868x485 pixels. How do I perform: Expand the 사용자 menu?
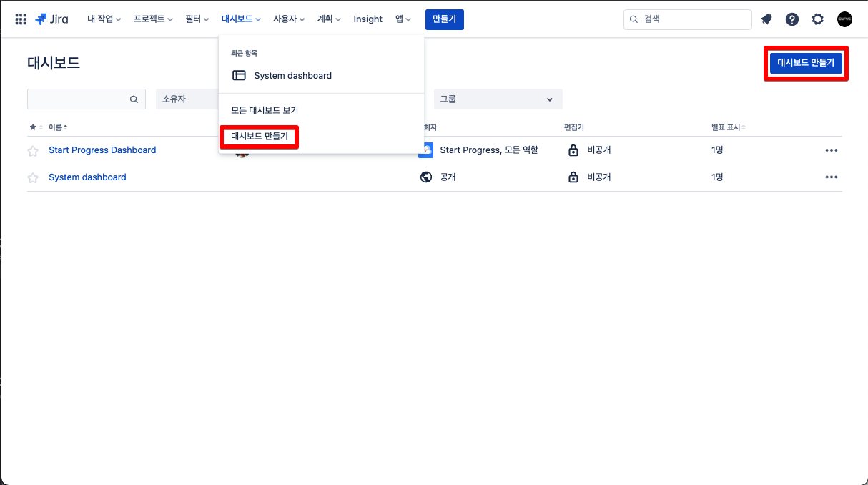pyautogui.click(x=289, y=19)
